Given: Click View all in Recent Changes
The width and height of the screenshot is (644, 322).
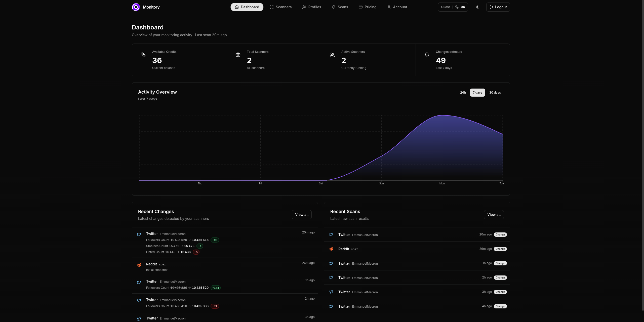Looking at the screenshot, I should click(x=302, y=215).
